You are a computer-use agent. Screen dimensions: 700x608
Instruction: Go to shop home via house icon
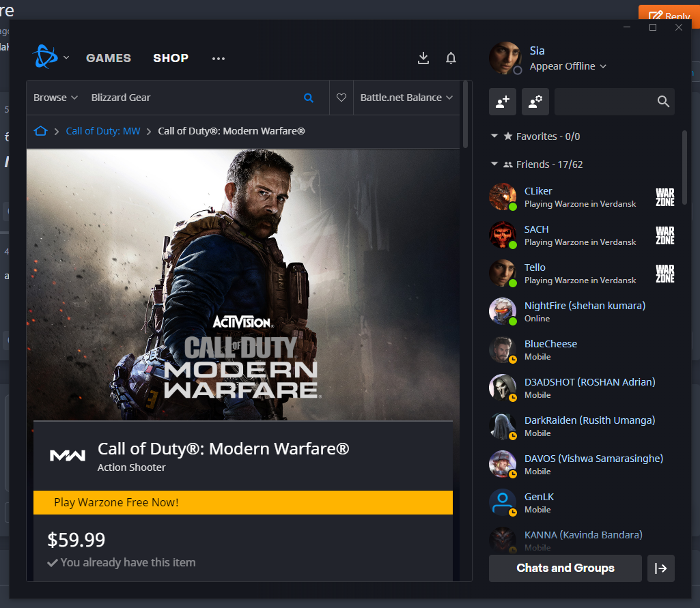(x=40, y=131)
